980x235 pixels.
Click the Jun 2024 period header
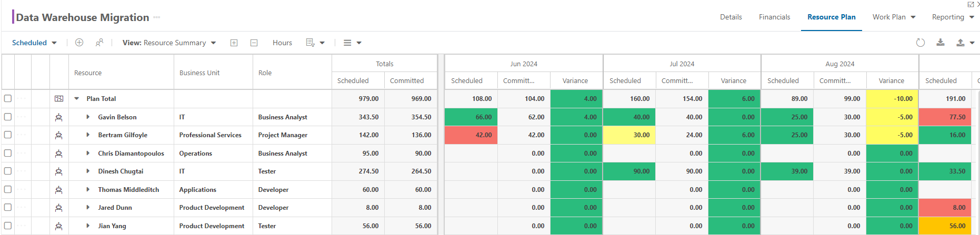pos(524,64)
